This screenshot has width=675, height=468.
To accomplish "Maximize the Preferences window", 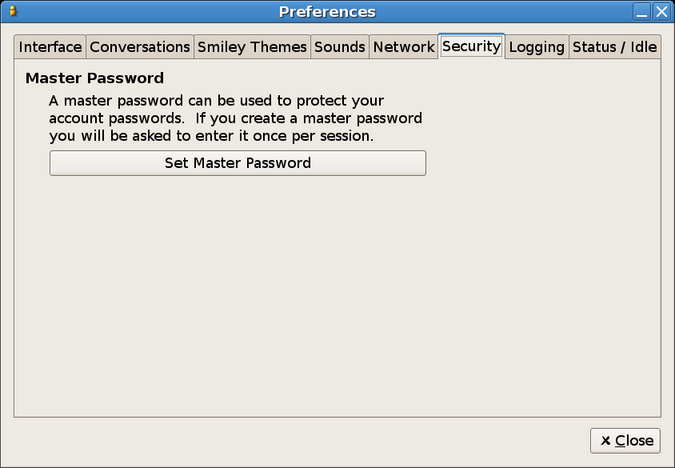I will tap(642, 11).
